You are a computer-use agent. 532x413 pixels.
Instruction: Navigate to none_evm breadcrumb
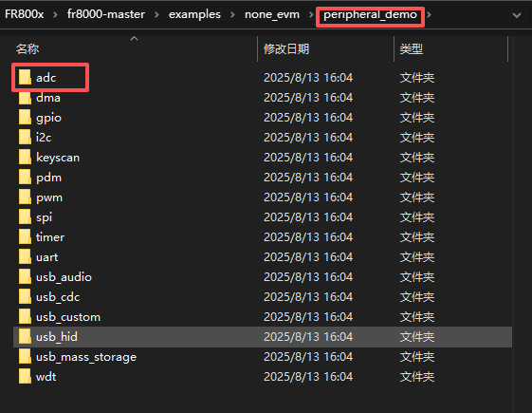272,14
